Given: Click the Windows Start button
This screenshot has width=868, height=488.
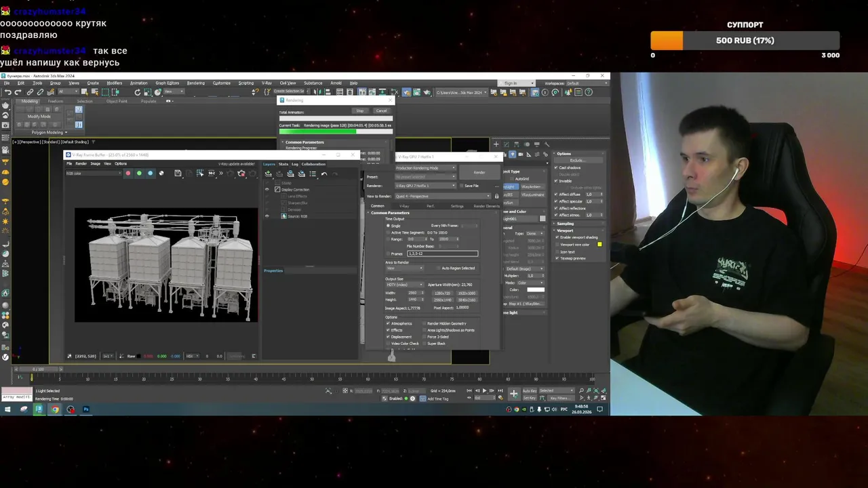Looking at the screenshot, I should [7, 409].
